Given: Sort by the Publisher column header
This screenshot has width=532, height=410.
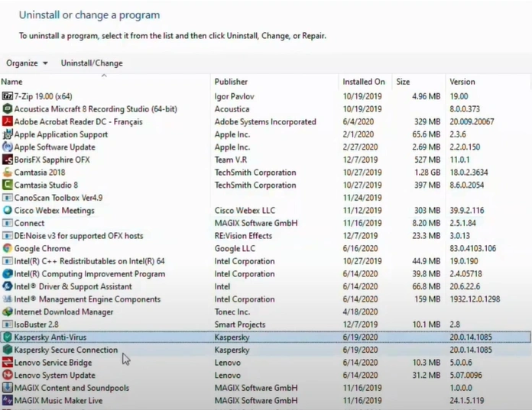Looking at the screenshot, I should (x=231, y=82).
